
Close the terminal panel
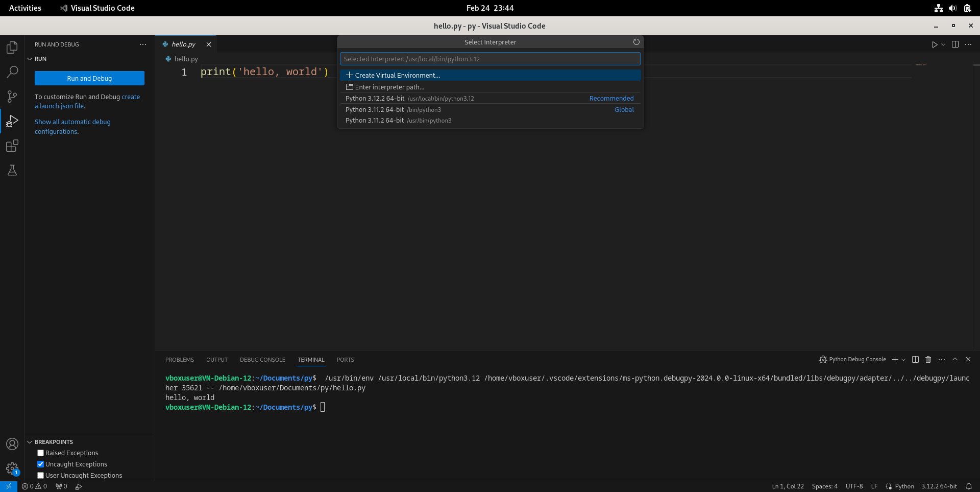pyautogui.click(x=968, y=360)
